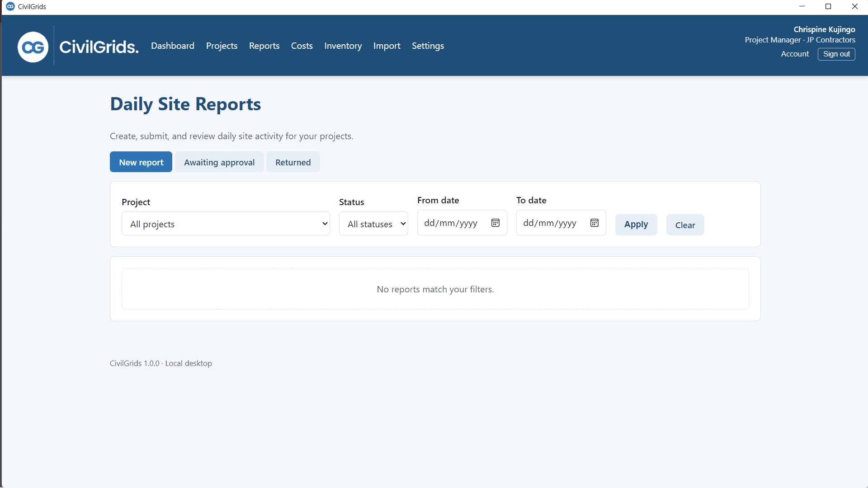
Task: Click the 'No reports match your filters.' message
Action: pos(435,289)
